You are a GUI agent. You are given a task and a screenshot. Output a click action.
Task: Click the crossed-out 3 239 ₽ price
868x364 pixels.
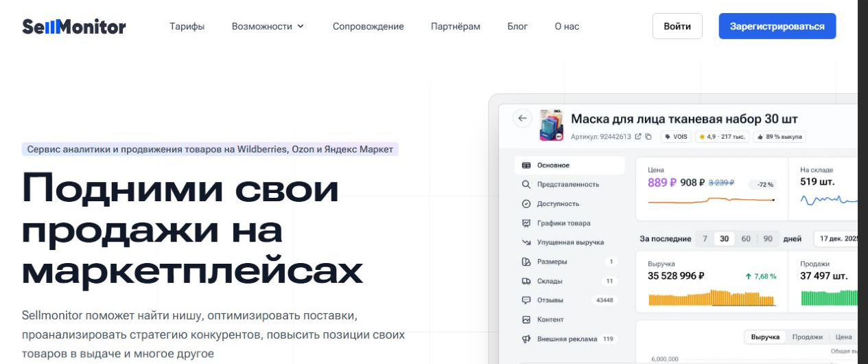(x=721, y=183)
